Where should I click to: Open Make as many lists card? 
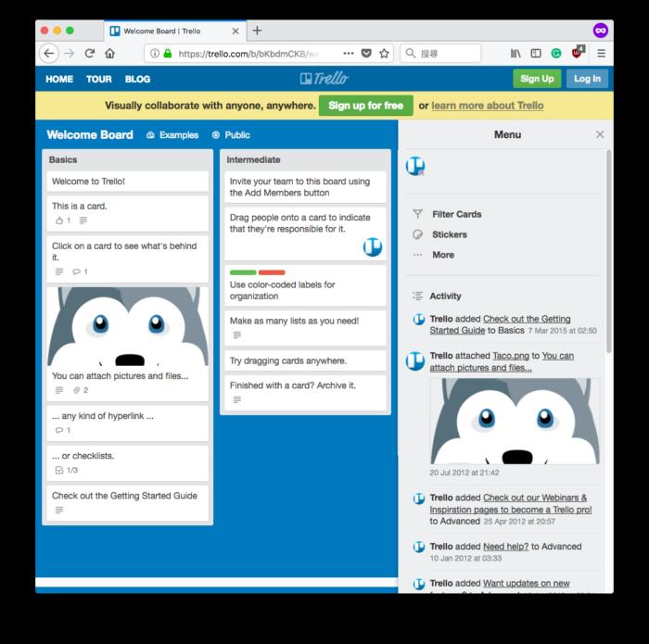click(x=305, y=328)
